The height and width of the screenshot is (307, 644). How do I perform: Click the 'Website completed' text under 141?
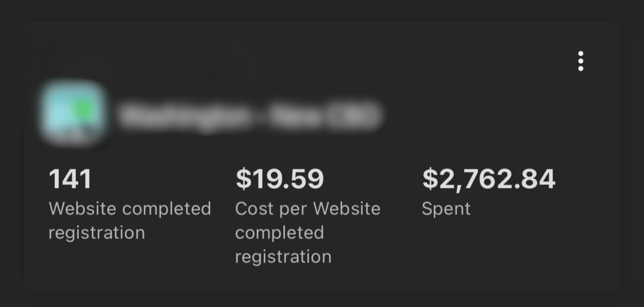(130, 209)
